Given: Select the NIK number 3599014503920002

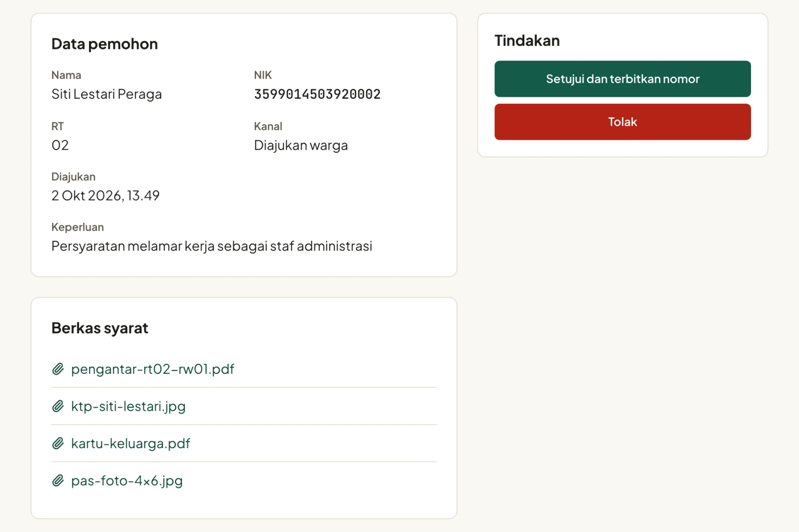Looking at the screenshot, I should (317, 94).
